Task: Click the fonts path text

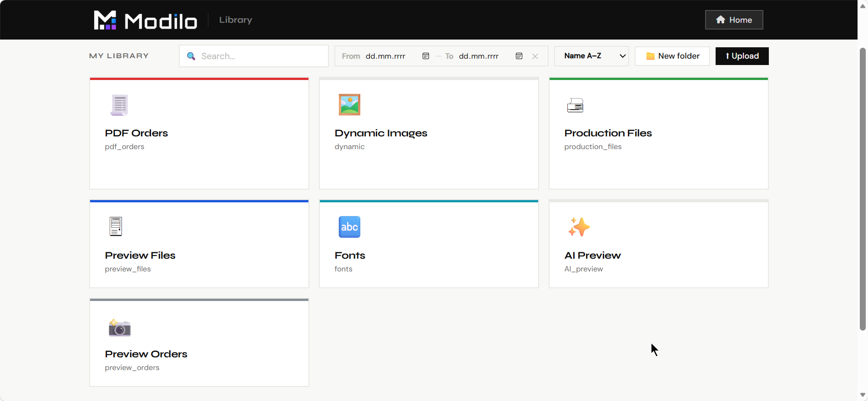Action: [343, 269]
